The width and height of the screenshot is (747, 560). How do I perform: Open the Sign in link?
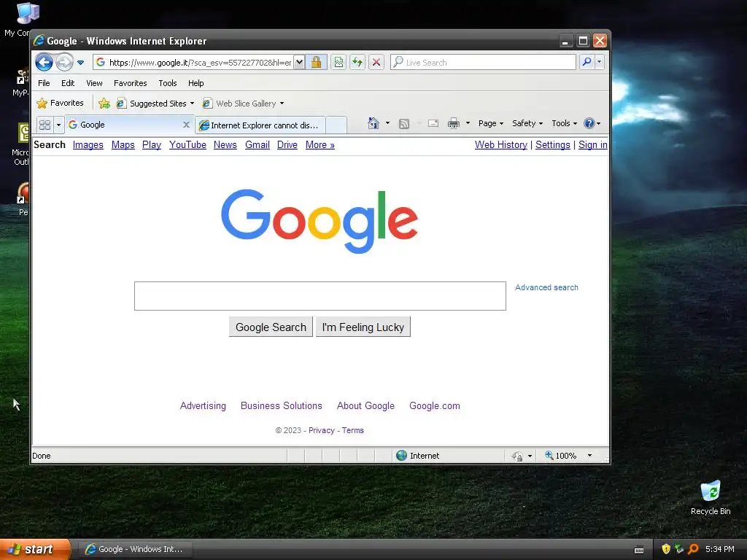click(x=592, y=145)
